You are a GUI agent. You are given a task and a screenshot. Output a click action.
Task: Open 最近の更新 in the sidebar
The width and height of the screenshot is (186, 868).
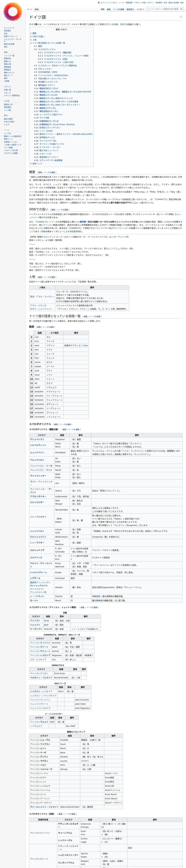[x=8, y=119]
